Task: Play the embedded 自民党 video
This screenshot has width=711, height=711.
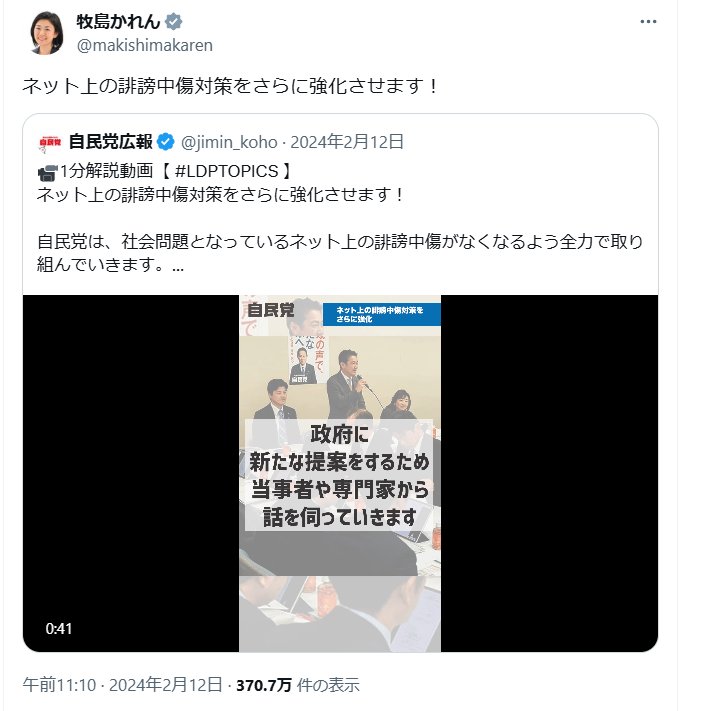Action: (340, 473)
